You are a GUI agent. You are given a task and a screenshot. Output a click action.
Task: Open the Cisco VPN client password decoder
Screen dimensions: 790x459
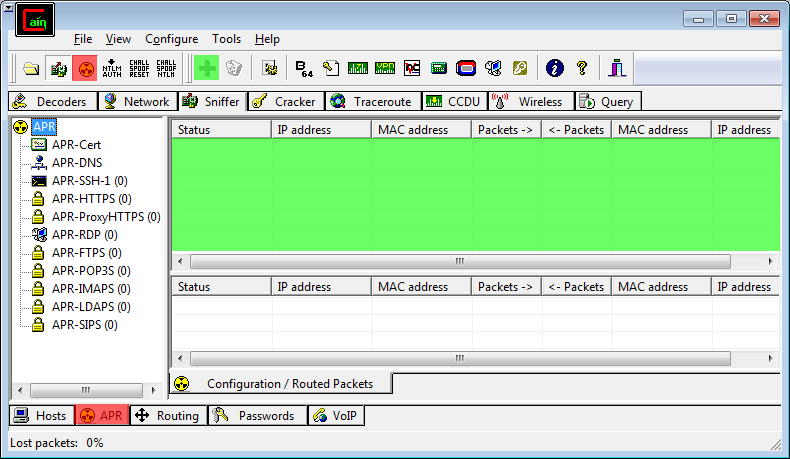coord(385,68)
